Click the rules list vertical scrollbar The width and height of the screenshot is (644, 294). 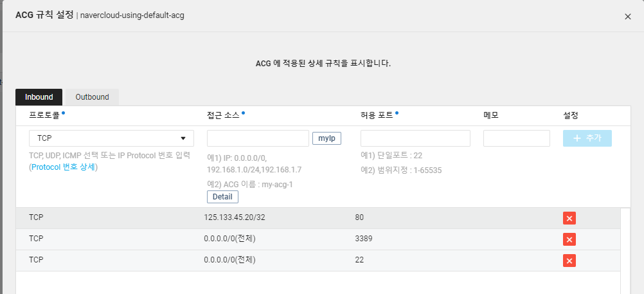click(625, 251)
